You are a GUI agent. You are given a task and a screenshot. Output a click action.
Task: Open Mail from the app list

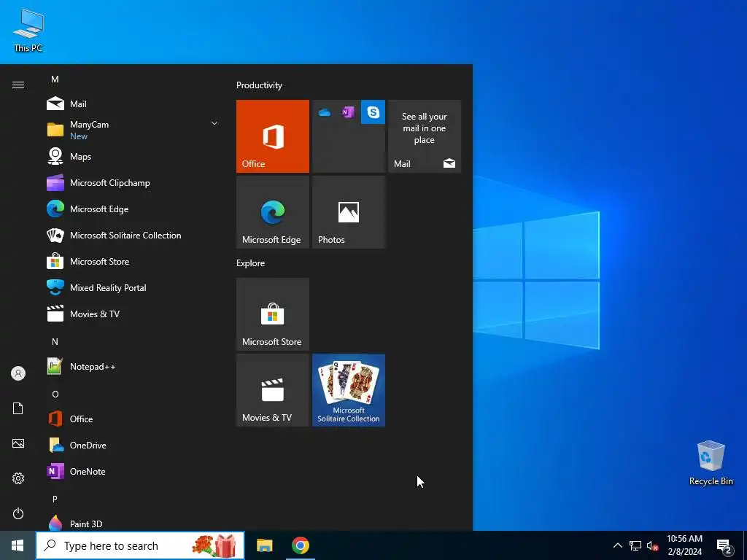133,104
